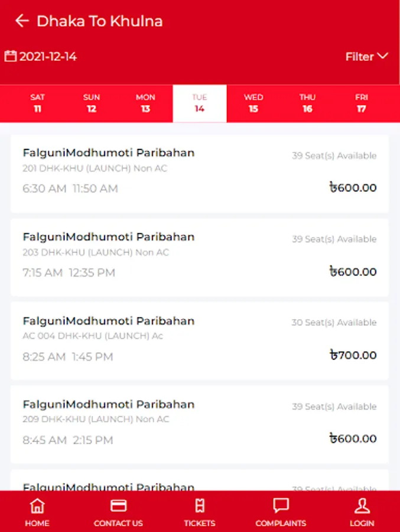Go to Home via house icon
Viewport: 400px width, 532px height.
[x=37, y=506]
